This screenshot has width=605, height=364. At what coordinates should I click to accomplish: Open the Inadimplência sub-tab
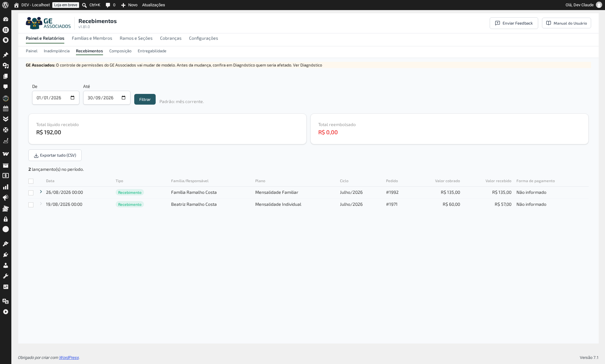[x=57, y=51]
